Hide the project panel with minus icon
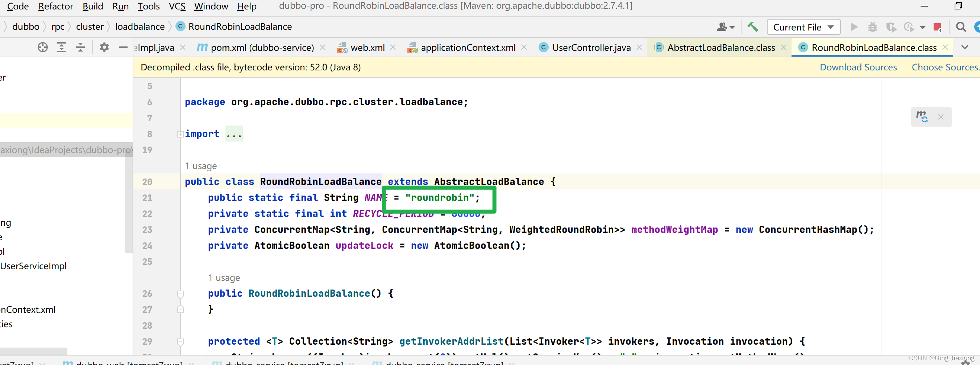Screen dimensions: 980x365 point(123,47)
